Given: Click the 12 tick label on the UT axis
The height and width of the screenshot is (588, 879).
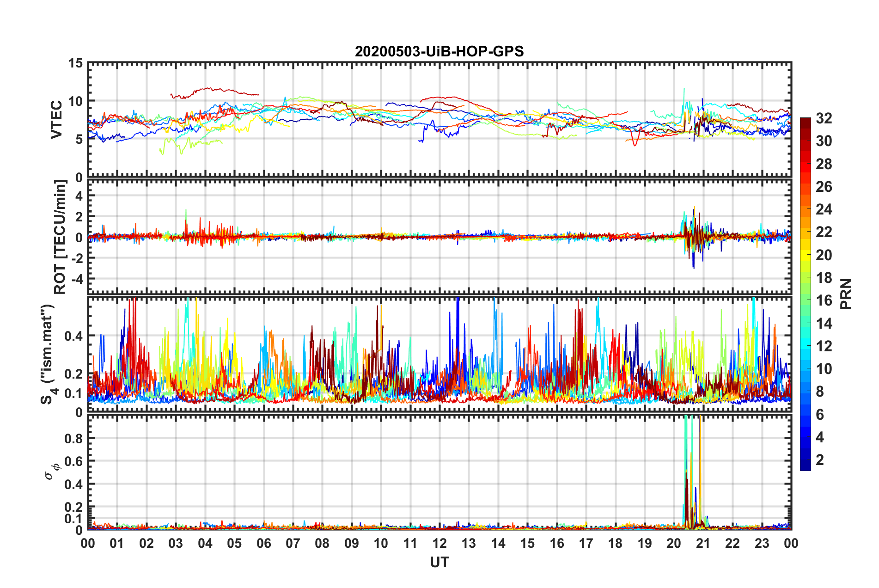Looking at the screenshot, I should 439,543.
